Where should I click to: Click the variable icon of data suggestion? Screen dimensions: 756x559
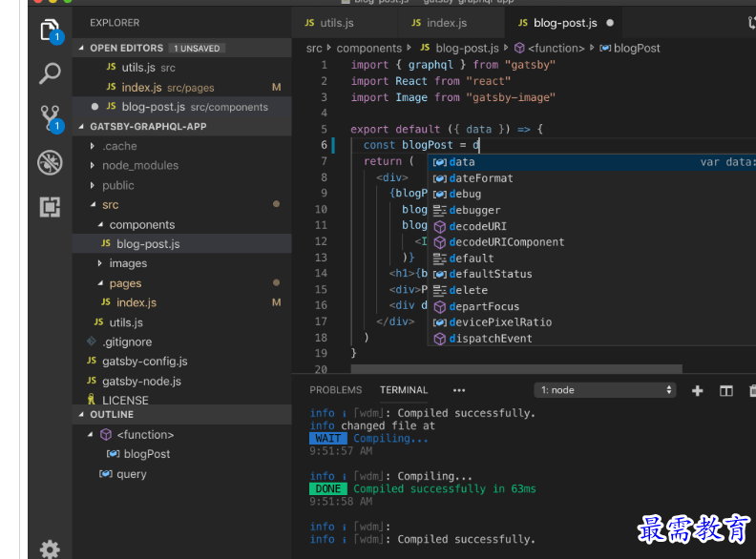click(x=439, y=162)
